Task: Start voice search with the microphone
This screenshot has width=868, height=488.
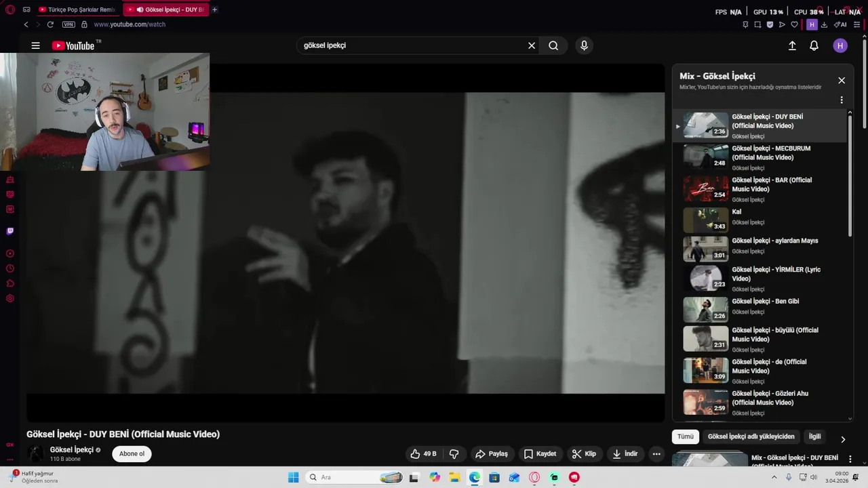Action: click(x=584, y=45)
